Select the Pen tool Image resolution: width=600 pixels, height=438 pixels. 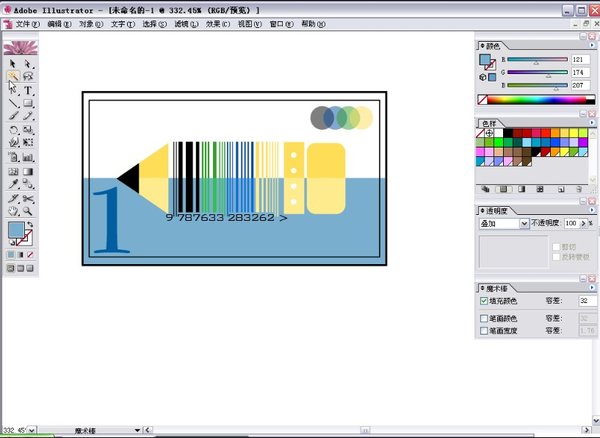pyautogui.click(x=13, y=90)
